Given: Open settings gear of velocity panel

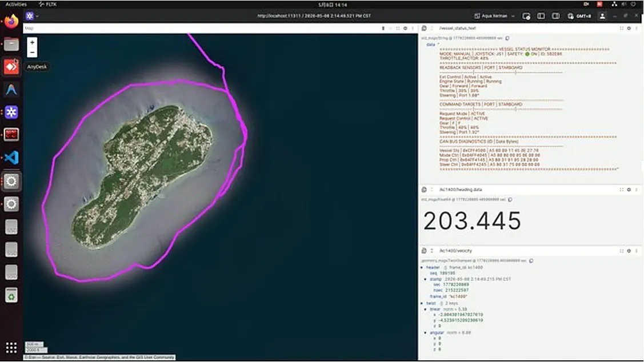Looking at the screenshot, I should click(x=629, y=251).
